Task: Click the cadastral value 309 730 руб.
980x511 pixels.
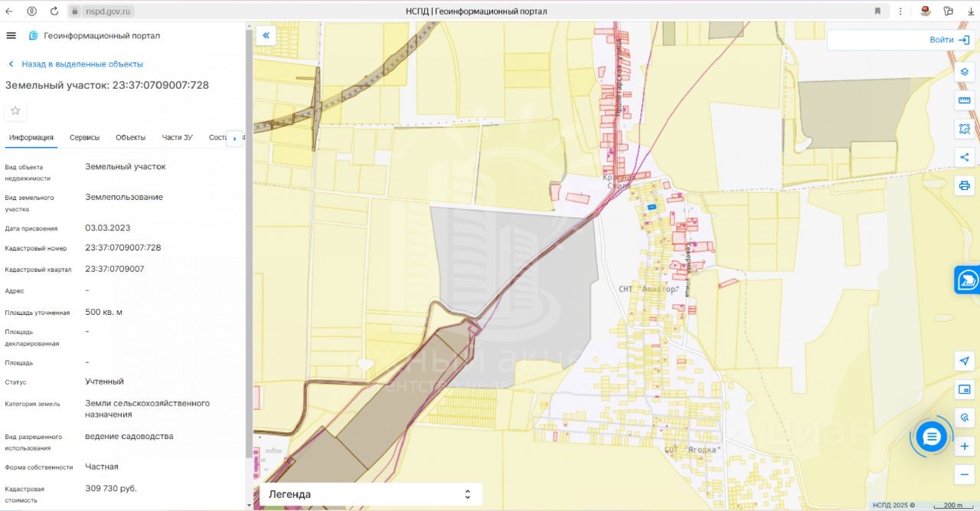Action: pos(111,488)
